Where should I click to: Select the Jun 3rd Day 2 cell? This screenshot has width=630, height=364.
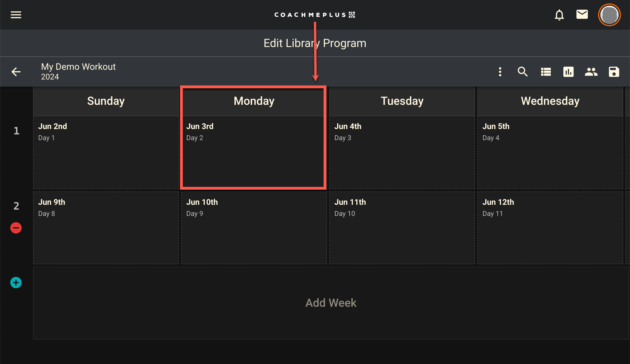253,152
